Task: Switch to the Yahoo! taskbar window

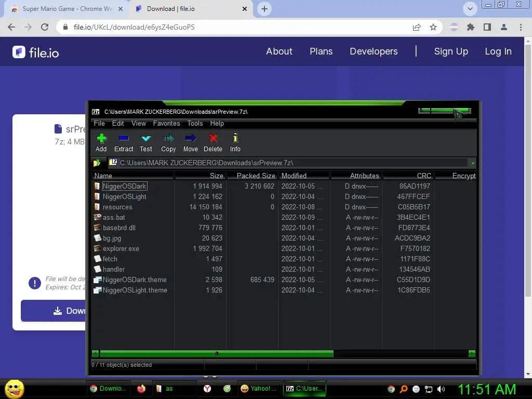Action: point(259,389)
